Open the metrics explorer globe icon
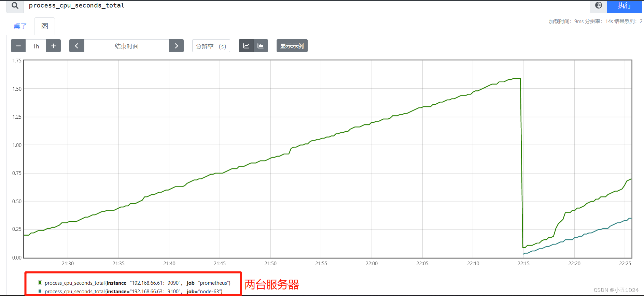 click(x=598, y=6)
